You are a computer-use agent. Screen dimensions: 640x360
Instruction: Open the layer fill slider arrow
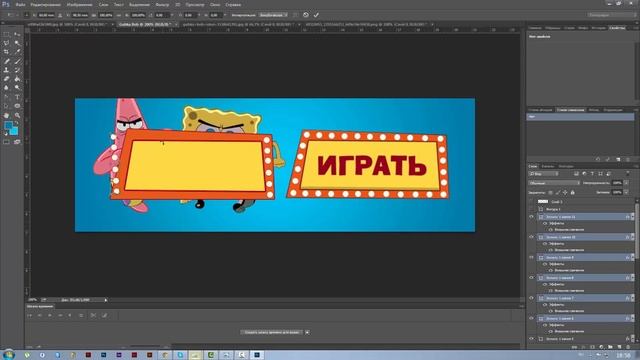pos(626,192)
